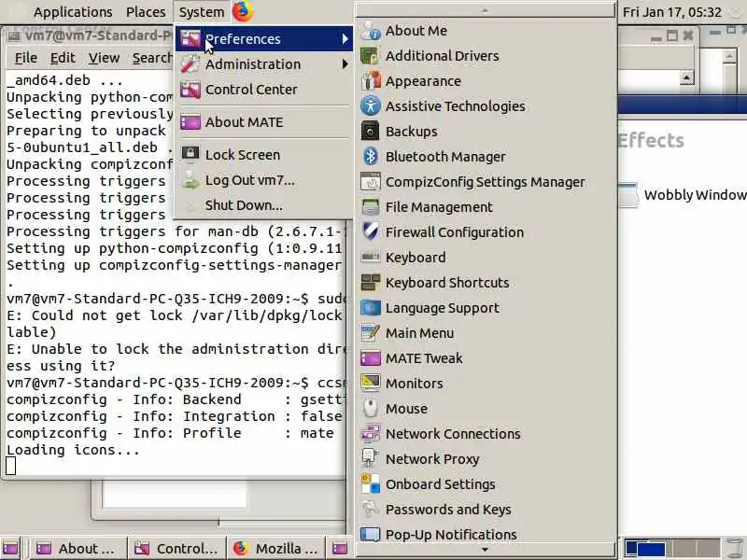747x560 pixels.
Task: Click the Mouse icon
Action: (371, 408)
